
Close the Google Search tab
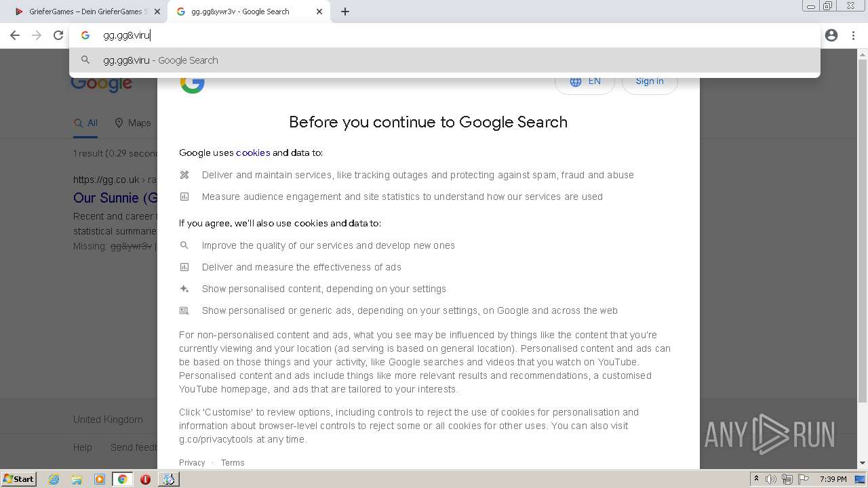[x=319, y=12]
